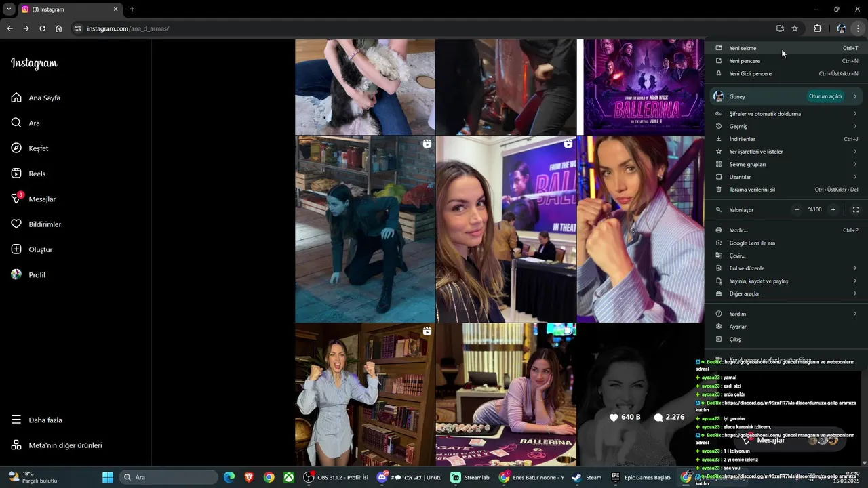Image resolution: width=868 pixels, height=488 pixels.
Task: Expand Uzantılar submenu
Action: pyautogui.click(x=787, y=177)
